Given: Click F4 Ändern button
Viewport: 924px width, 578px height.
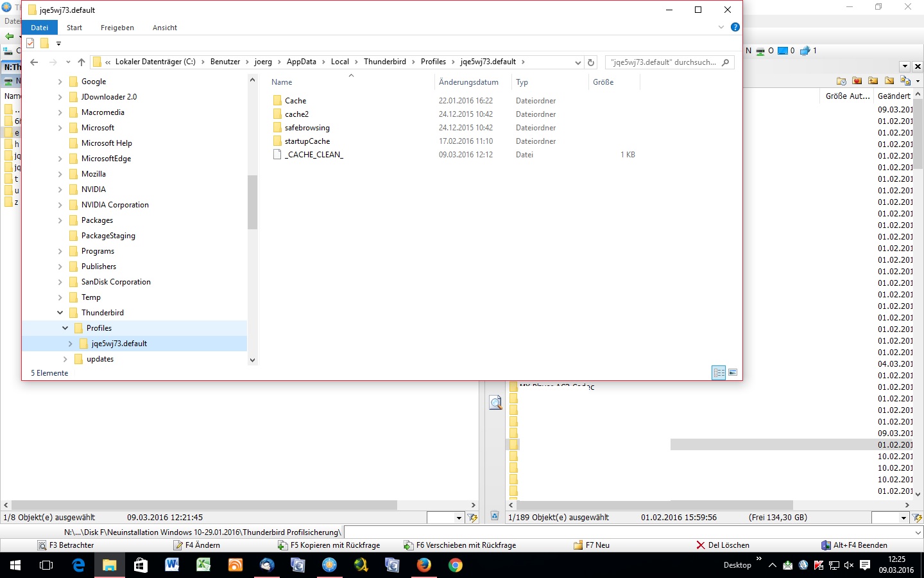Looking at the screenshot, I should [197, 545].
